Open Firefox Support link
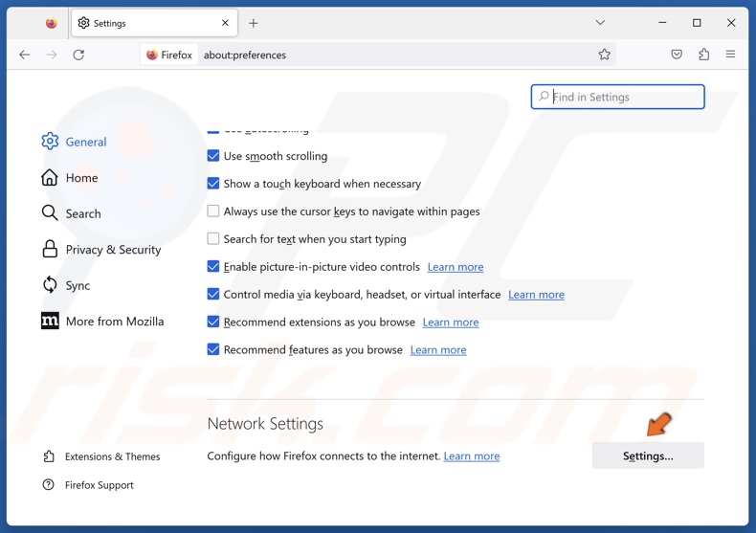Viewport: 756px width, 533px height. [x=100, y=485]
